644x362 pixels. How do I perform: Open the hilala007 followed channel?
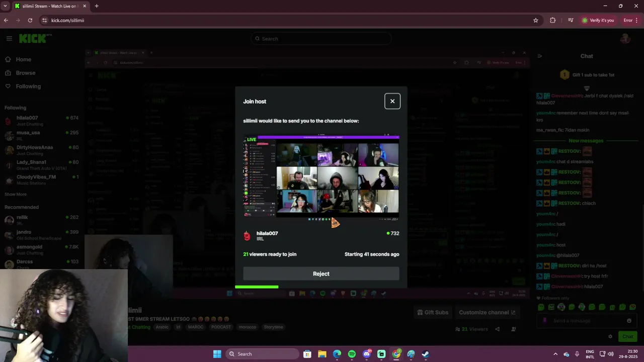point(41,120)
